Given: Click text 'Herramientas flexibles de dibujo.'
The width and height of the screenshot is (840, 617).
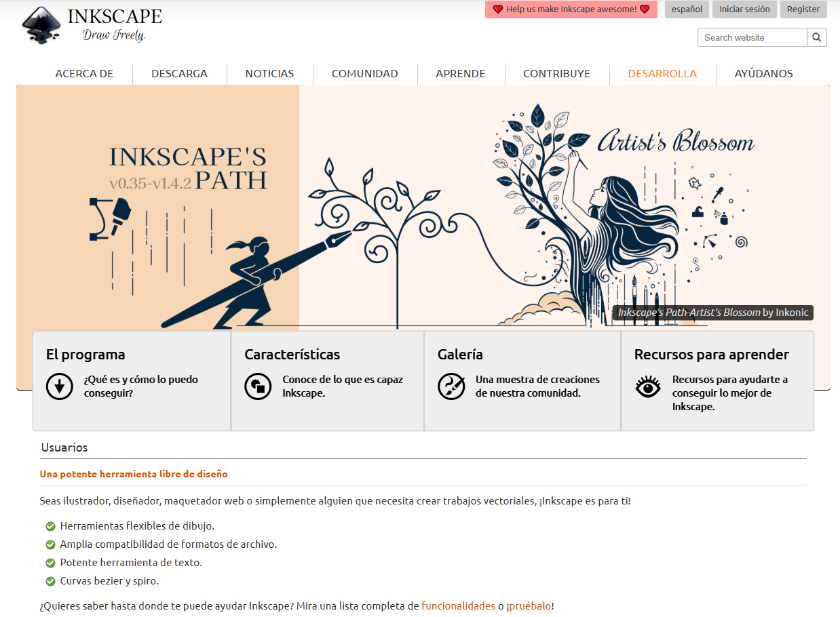Looking at the screenshot, I should pyautogui.click(x=137, y=526).
